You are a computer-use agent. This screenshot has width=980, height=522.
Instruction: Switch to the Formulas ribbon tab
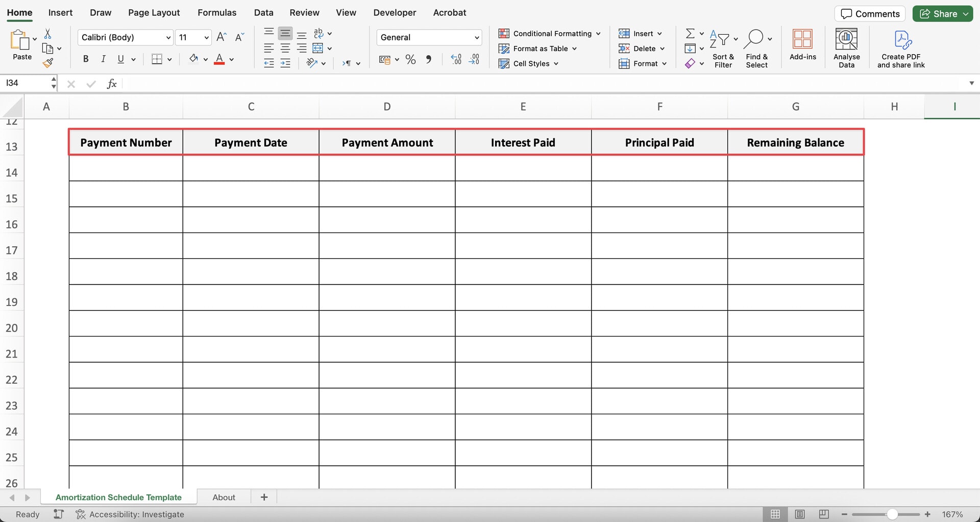[x=217, y=12]
